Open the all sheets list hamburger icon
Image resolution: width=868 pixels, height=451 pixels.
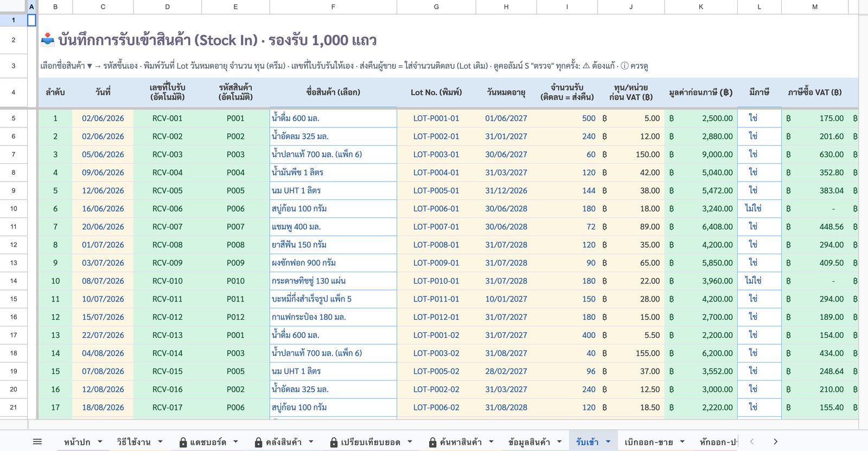[37, 442]
